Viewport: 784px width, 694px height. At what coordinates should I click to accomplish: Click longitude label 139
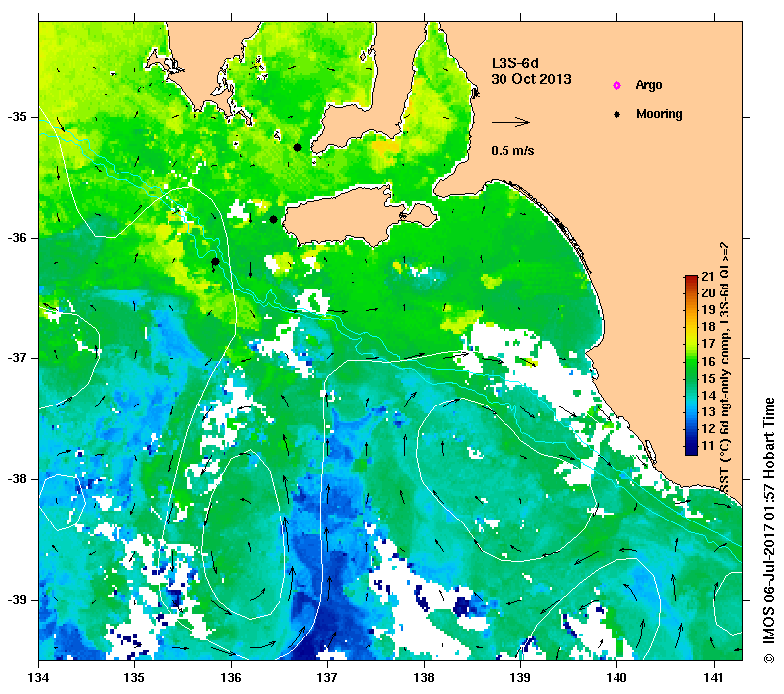point(521,678)
